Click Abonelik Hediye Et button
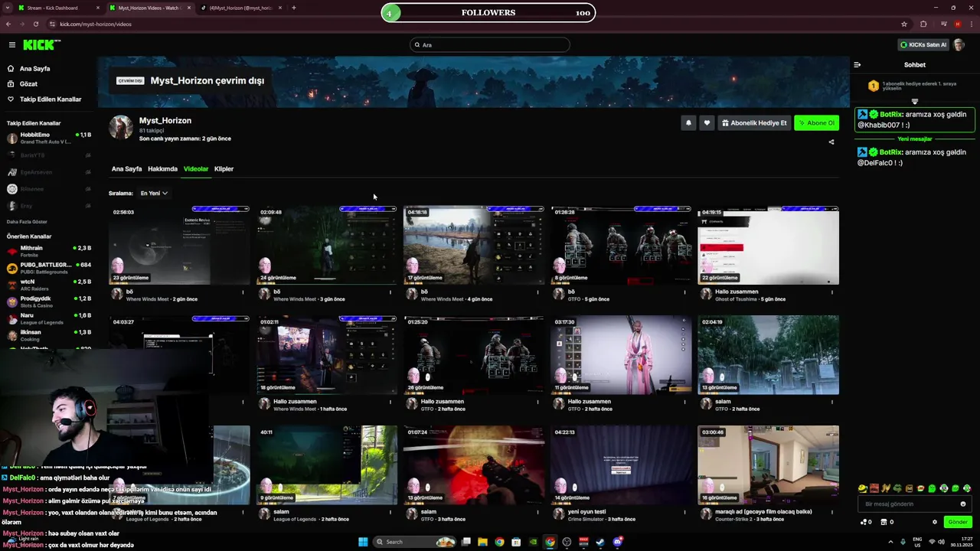 click(x=754, y=122)
